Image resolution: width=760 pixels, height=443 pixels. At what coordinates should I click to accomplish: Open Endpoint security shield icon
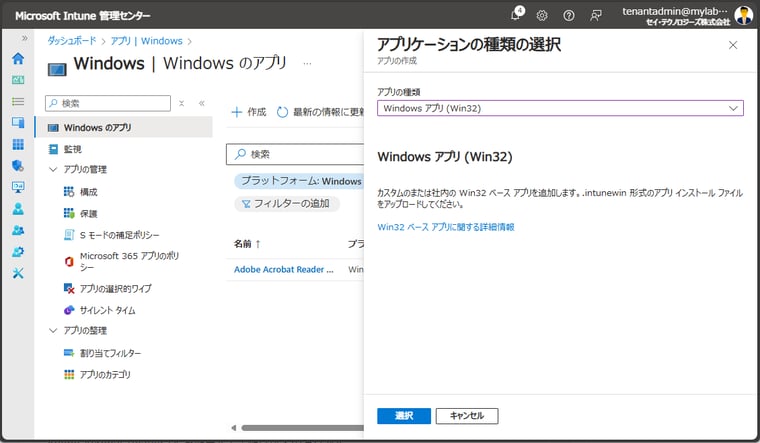pyautogui.click(x=18, y=166)
